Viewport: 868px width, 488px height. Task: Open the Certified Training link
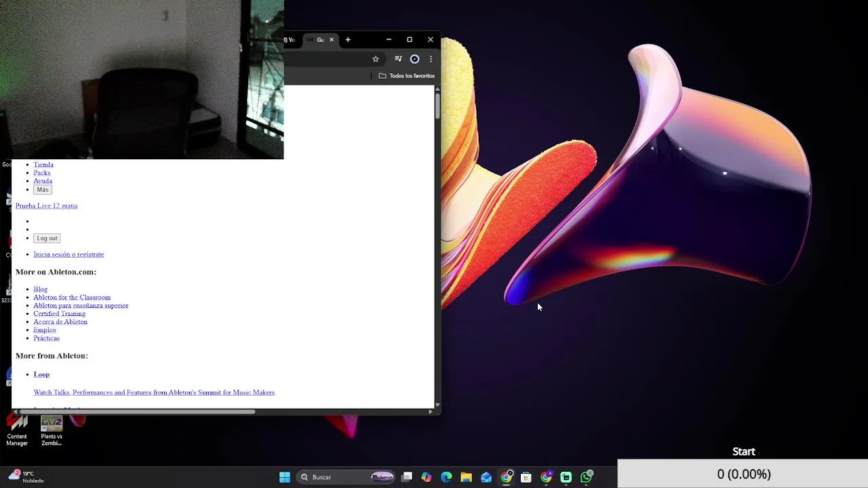click(60, 314)
